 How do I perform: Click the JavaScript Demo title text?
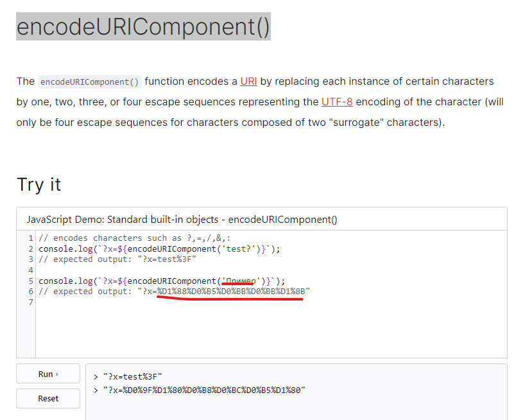[x=182, y=220]
